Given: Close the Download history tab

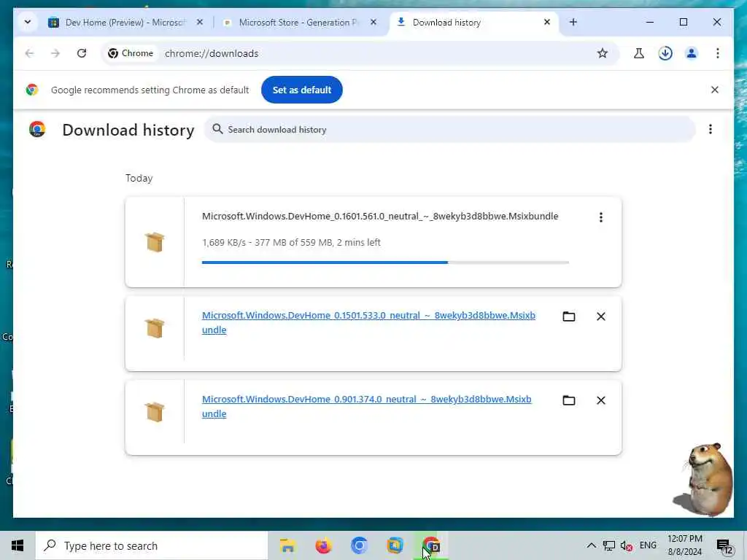Looking at the screenshot, I should pyautogui.click(x=547, y=22).
